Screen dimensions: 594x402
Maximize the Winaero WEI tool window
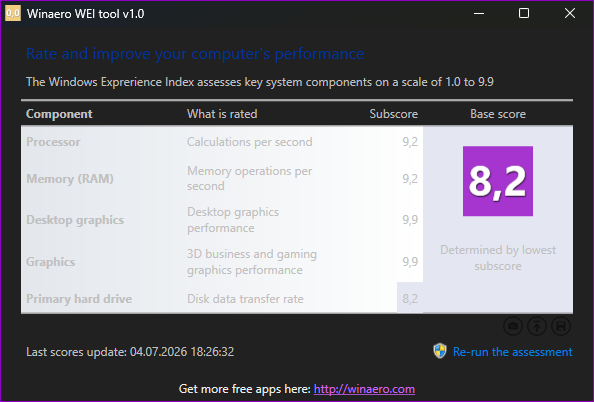524,14
